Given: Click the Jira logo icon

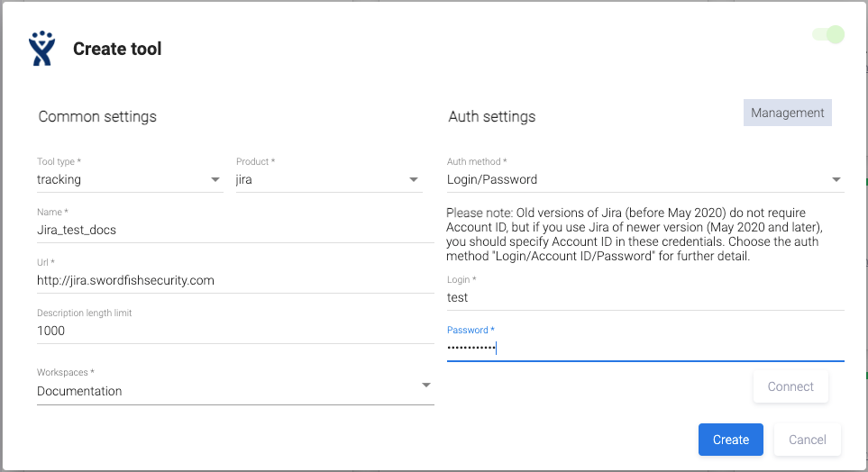Looking at the screenshot, I should coord(41,49).
